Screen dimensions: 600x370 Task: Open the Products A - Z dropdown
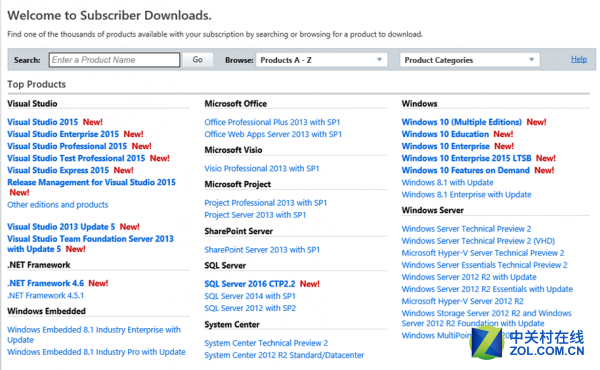[321, 60]
